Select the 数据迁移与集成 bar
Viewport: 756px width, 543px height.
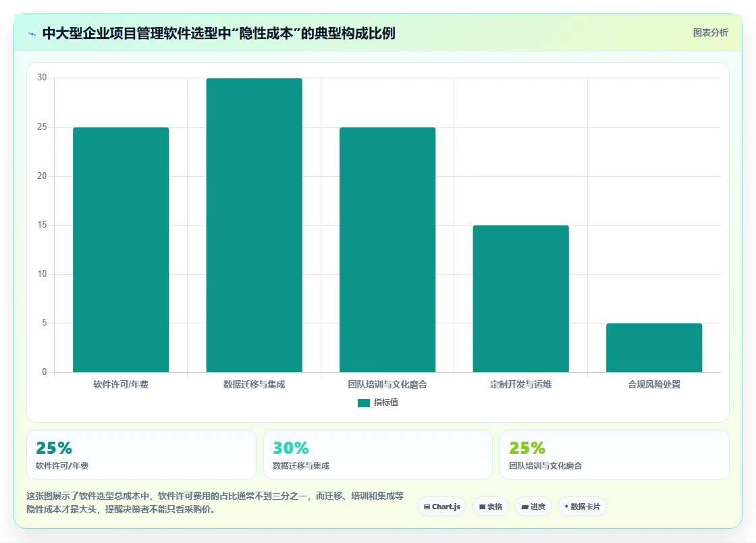pyautogui.click(x=254, y=225)
